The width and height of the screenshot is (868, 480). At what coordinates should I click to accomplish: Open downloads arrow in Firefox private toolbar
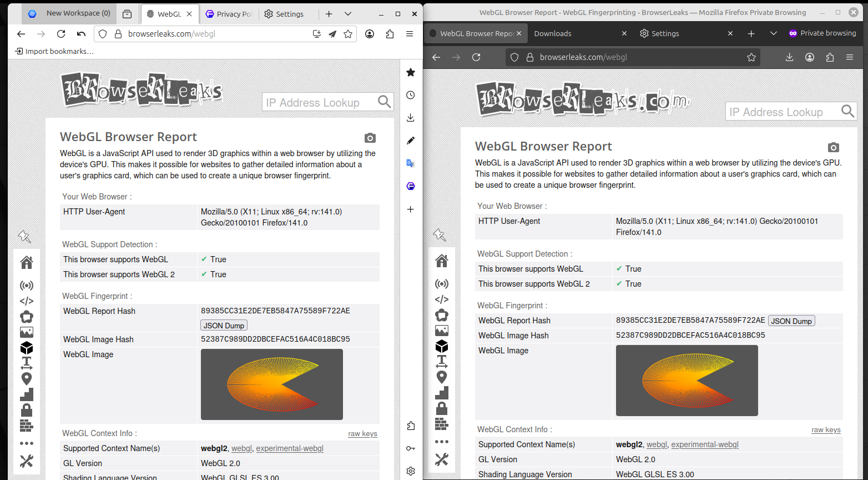pyautogui.click(x=790, y=57)
